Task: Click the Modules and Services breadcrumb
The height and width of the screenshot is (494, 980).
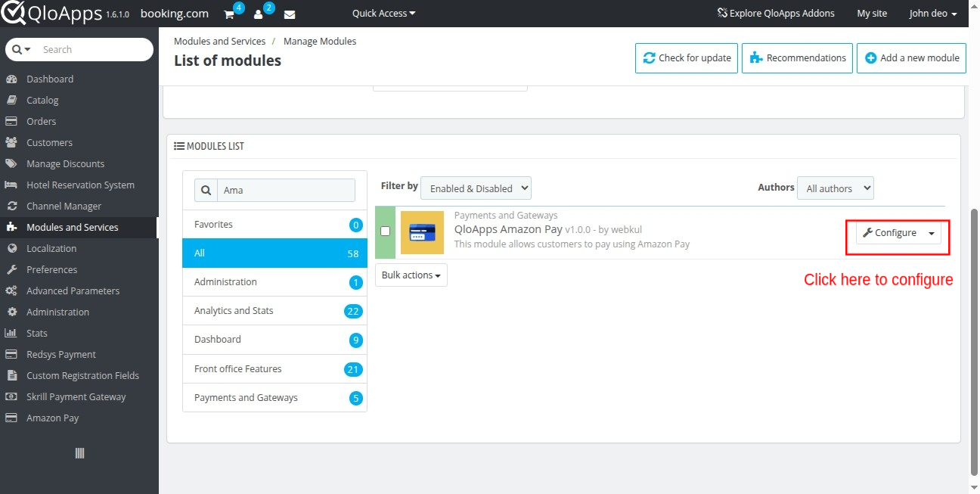Action: 219,41
